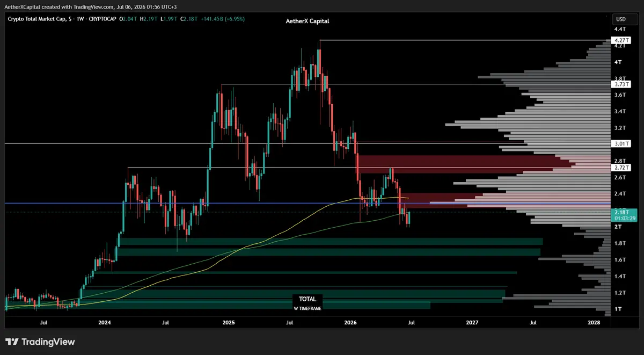Image resolution: width=644 pixels, height=355 pixels.
Task: Click the 2026 label on time axis
Action: [350, 323]
